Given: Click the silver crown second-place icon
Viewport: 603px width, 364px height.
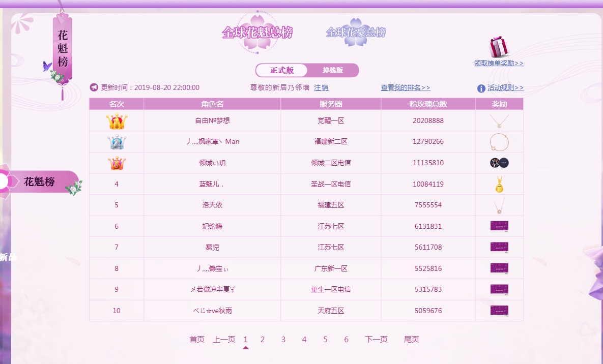Looking at the screenshot, I should tap(117, 142).
